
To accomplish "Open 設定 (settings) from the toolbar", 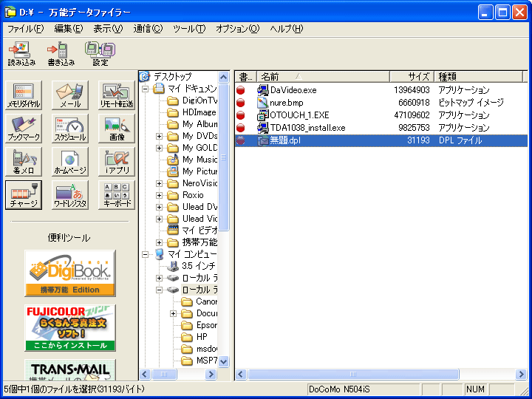I will pos(100,54).
